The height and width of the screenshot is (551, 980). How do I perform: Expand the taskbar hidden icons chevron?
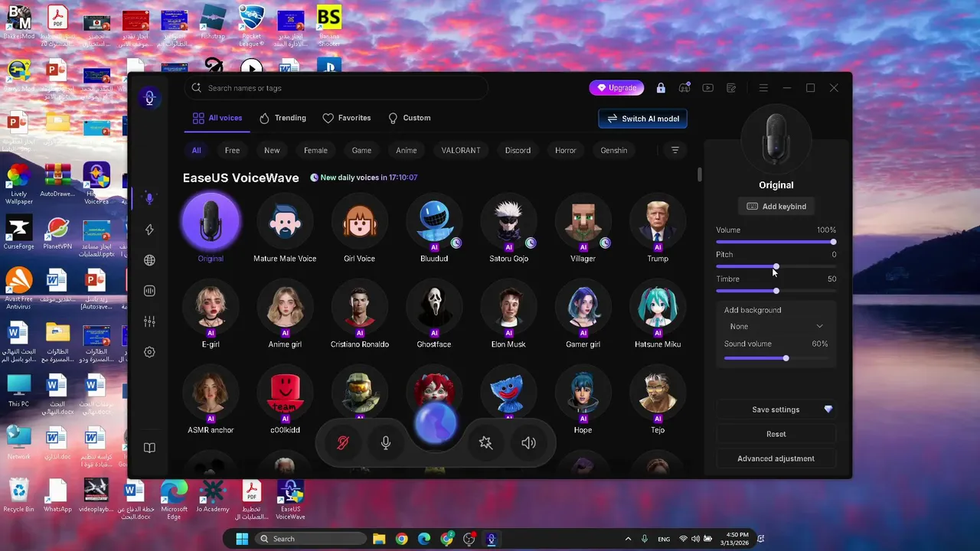pyautogui.click(x=629, y=539)
